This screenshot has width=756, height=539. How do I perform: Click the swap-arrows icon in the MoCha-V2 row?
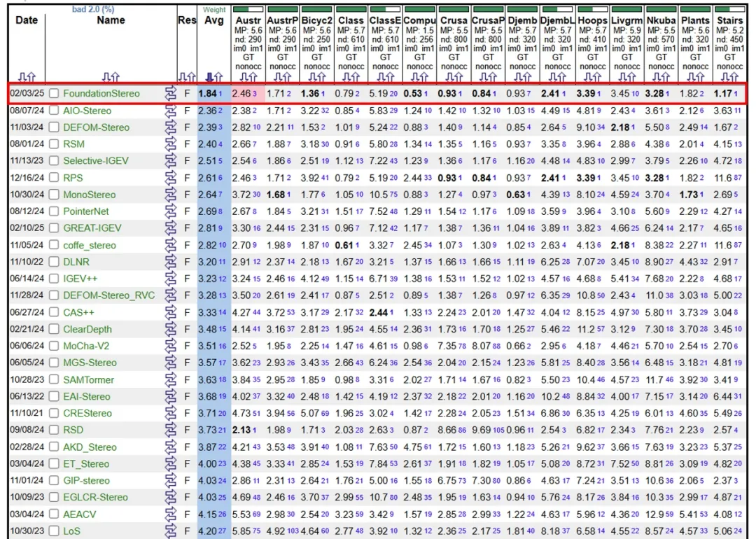pyautogui.click(x=170, y=346)
